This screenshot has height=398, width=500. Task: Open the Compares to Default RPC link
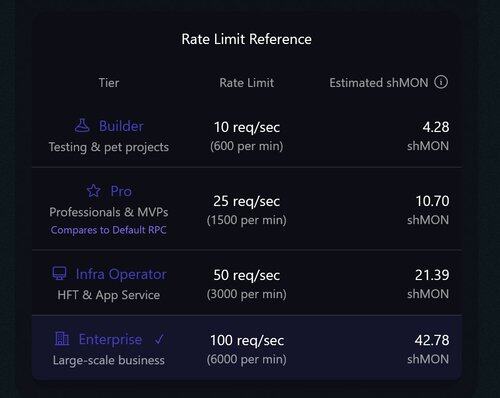click(x=108, y=230)
